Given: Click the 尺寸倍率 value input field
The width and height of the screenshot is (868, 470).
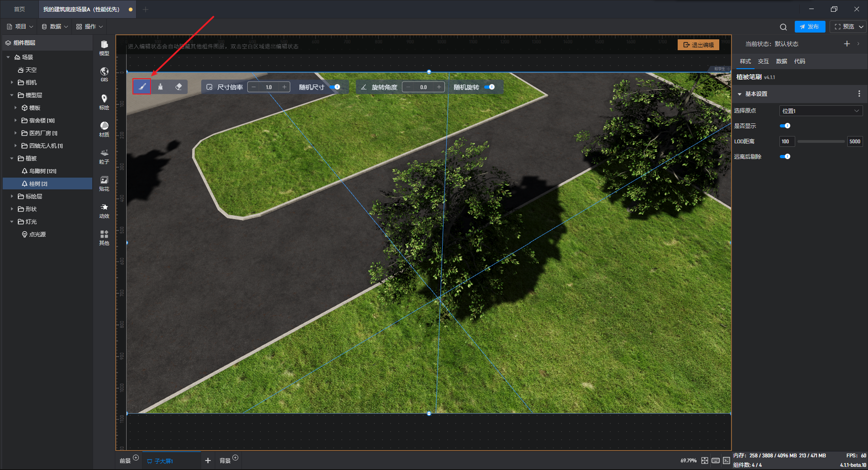Looking at the screenshot, I should click(x=269, y=87).
